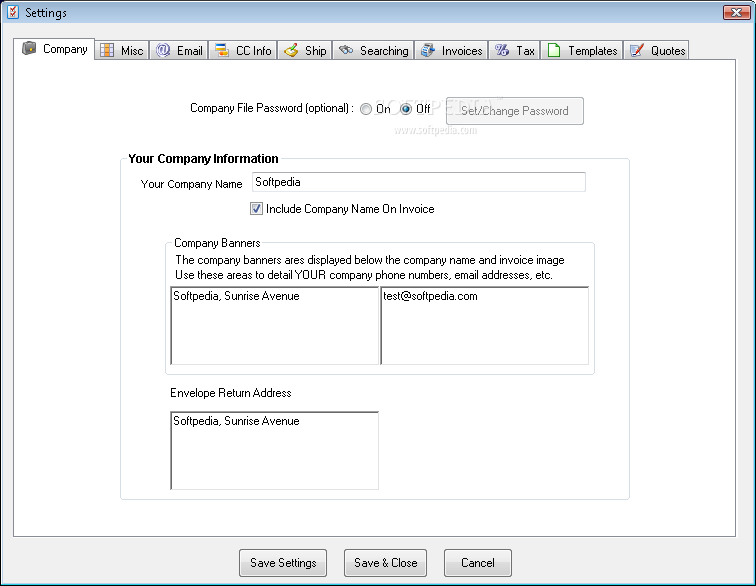Viewport: 756px width, 586px height.
Task: Click the credit card icon on CC Info tab
Action: pyautogui.click(x=222, y=50)
